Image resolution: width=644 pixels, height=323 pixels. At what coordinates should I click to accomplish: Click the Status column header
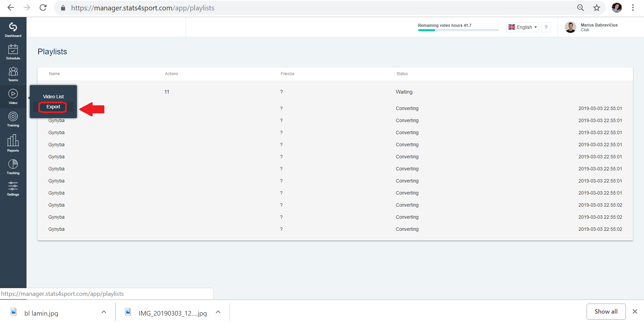coord(402,74)
